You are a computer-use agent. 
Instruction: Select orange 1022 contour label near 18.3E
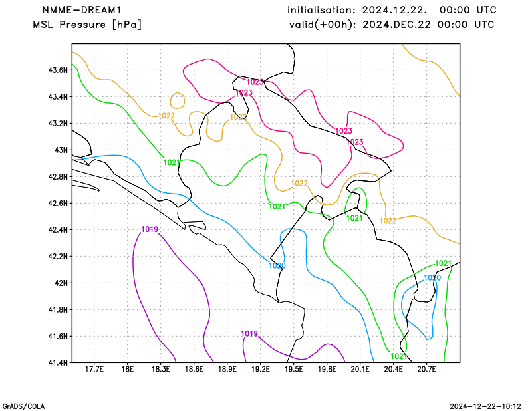pos(167,116)
